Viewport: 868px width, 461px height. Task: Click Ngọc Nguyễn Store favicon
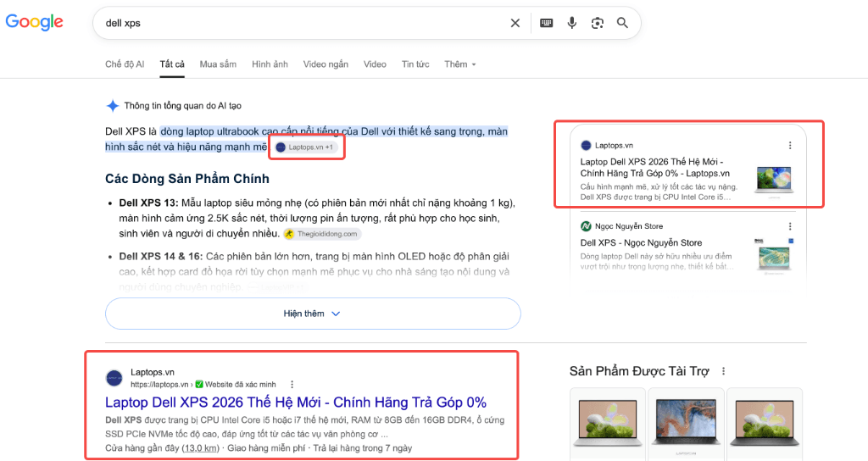[x=586, y=225]
